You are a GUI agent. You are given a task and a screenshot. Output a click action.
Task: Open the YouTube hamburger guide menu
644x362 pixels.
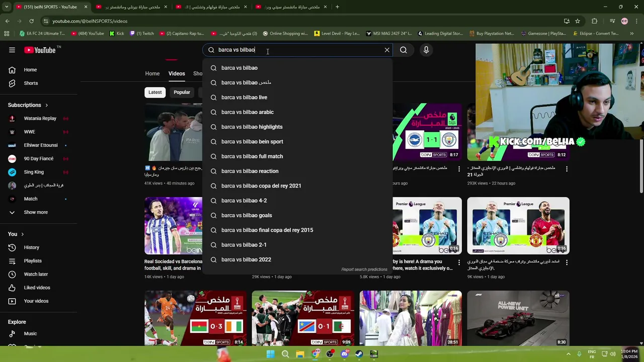coord(12,50)
